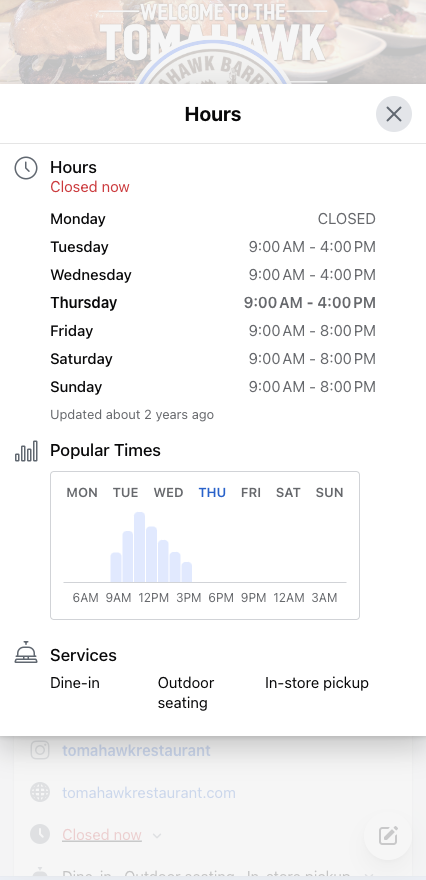Click the Tuesday row label

80,247
